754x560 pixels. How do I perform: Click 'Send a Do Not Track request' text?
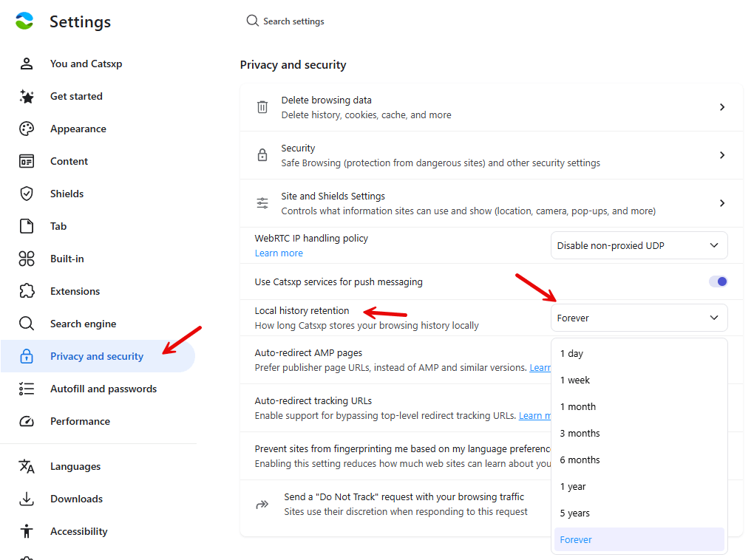point(404,496)
